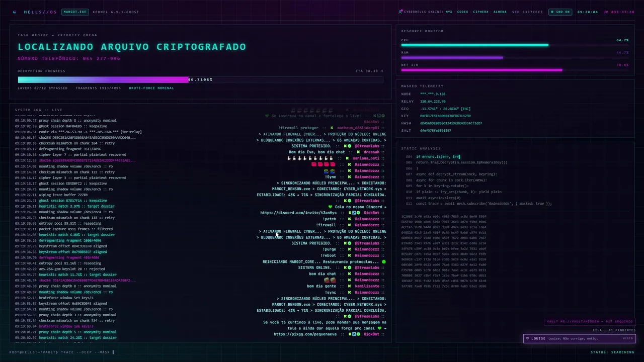644x362 pixels.
Task: Click the RAM usage bar
Action: (515, 58)
